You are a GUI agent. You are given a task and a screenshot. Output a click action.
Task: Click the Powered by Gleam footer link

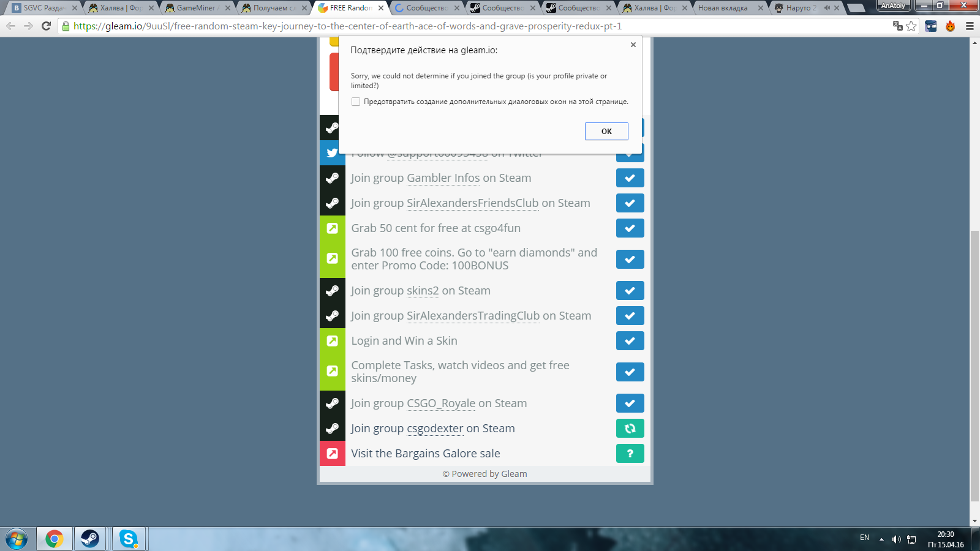coord(485,474)
